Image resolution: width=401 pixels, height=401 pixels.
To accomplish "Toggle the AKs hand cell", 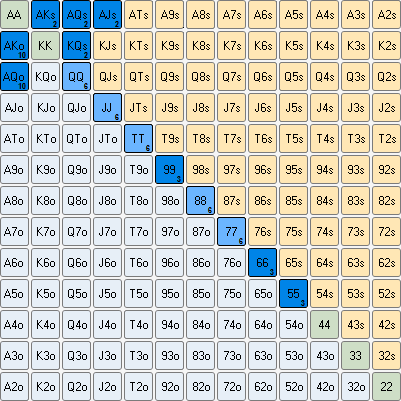I will [x=45, y=15].
